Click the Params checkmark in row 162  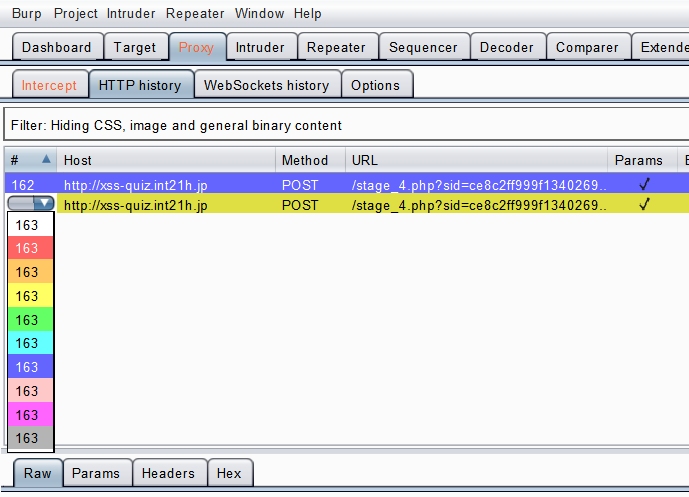click(644, 184)
